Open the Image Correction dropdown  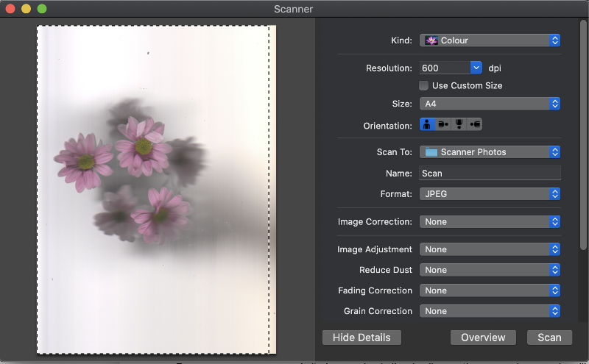click(490, 221)
